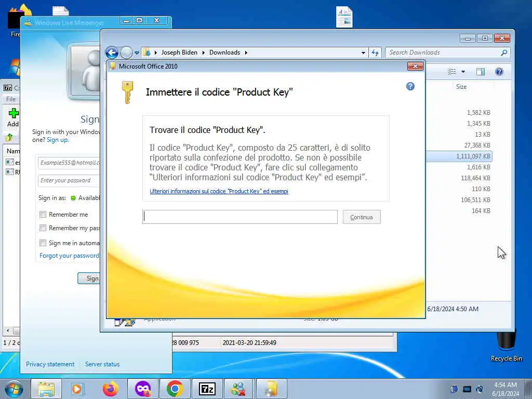The height and width of the screenshot is (399, 532).
Task: Open the address bar history dropdown
Action: tap(363, 52)
